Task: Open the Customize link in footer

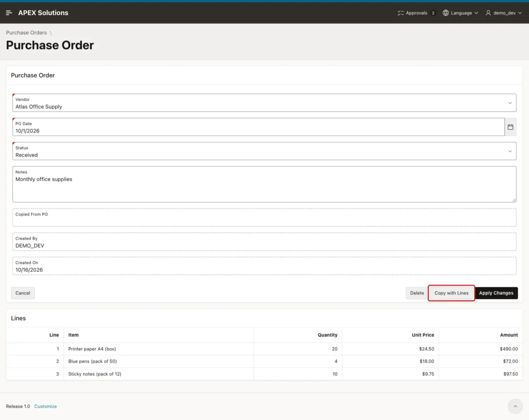Action: point(45,406)
